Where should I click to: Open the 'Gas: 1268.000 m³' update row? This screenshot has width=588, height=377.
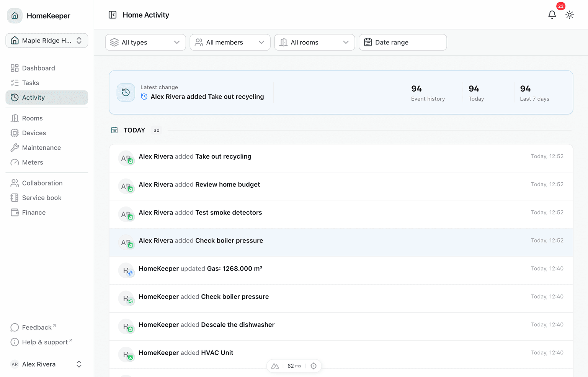[x=341, y=270]
